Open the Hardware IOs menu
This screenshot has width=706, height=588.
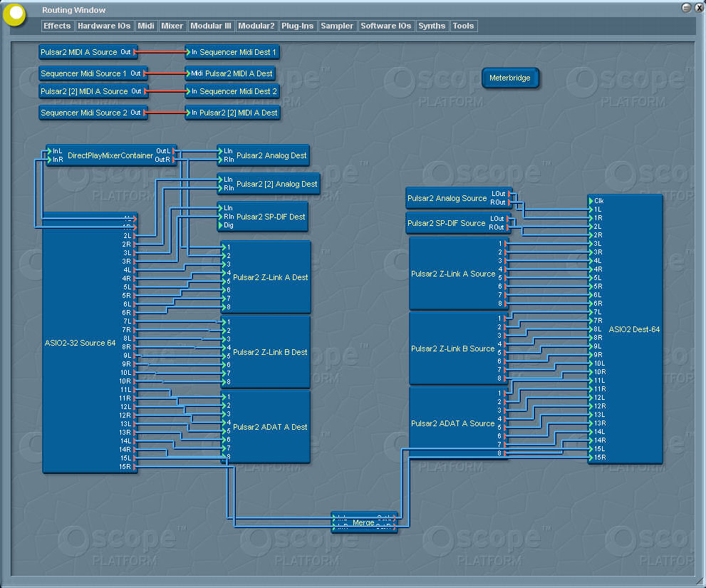tap(104, 26)
